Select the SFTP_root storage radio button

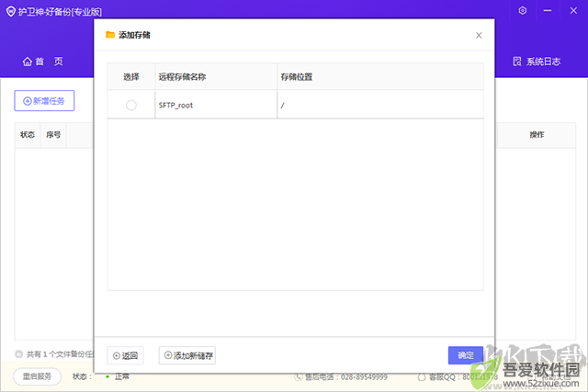click(x=130, y=106)
